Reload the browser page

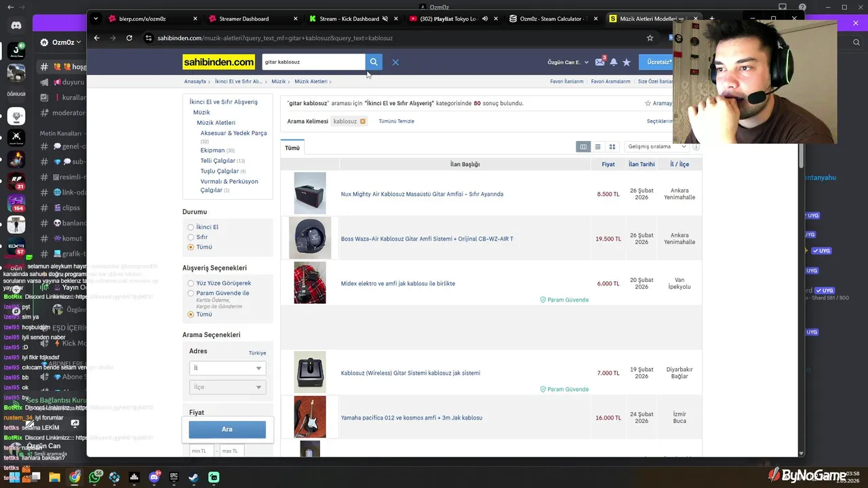point(130,38)
